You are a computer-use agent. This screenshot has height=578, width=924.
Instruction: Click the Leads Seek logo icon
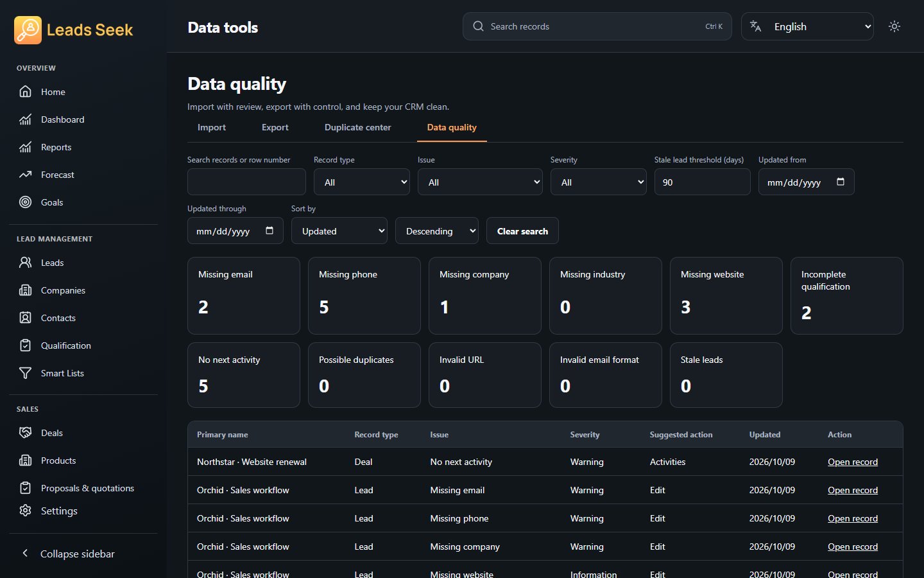pos(28,30)
